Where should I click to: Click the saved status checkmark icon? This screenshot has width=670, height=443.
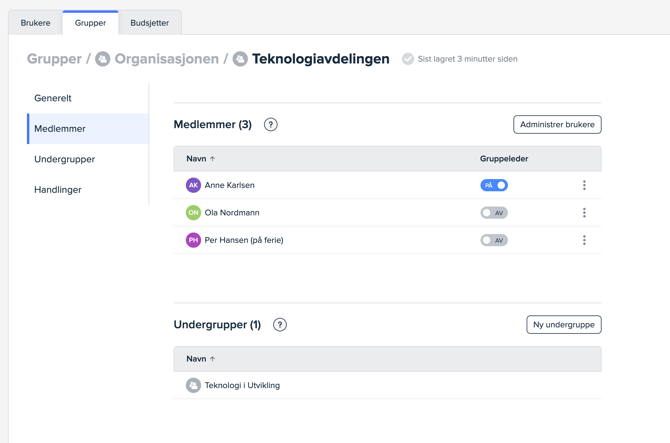(x=408, y=59)
